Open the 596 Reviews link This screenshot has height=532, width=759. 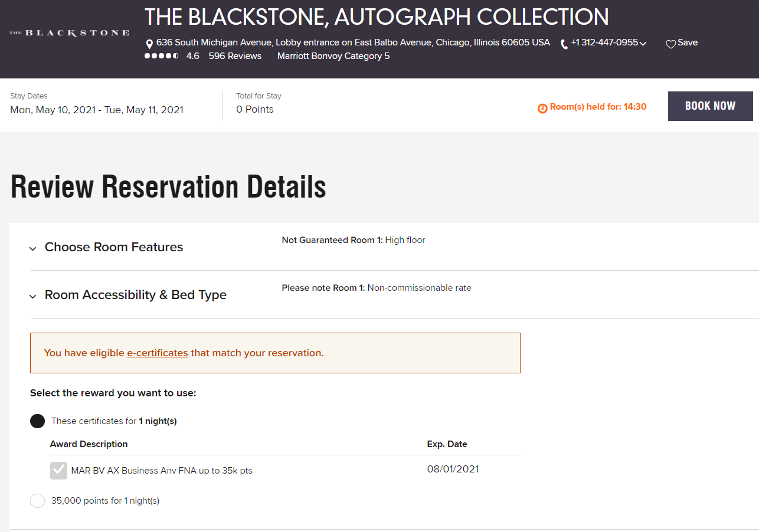click(x=235, y=56)
